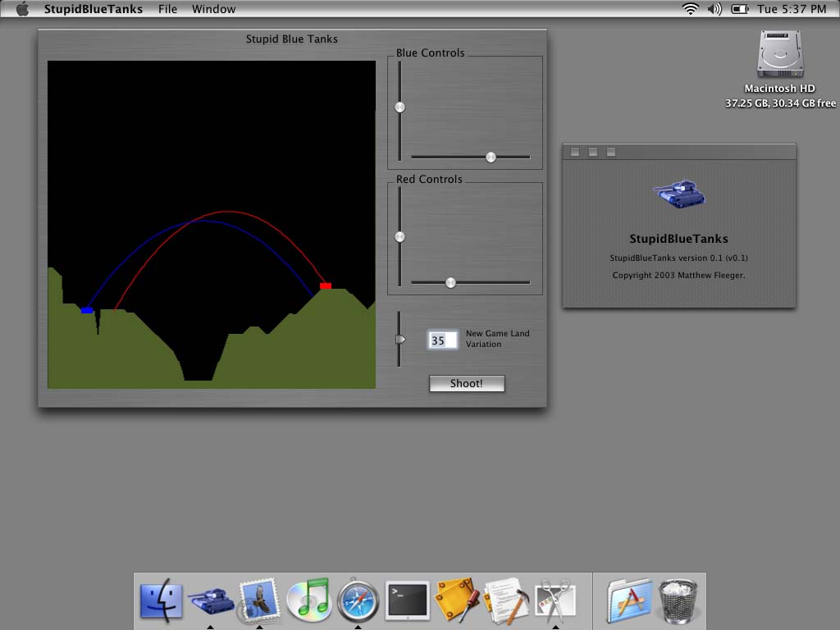Open Interface Builder screwdriver icon in Dock
This screenshot has height=630, width=840.
coord(456,600)
